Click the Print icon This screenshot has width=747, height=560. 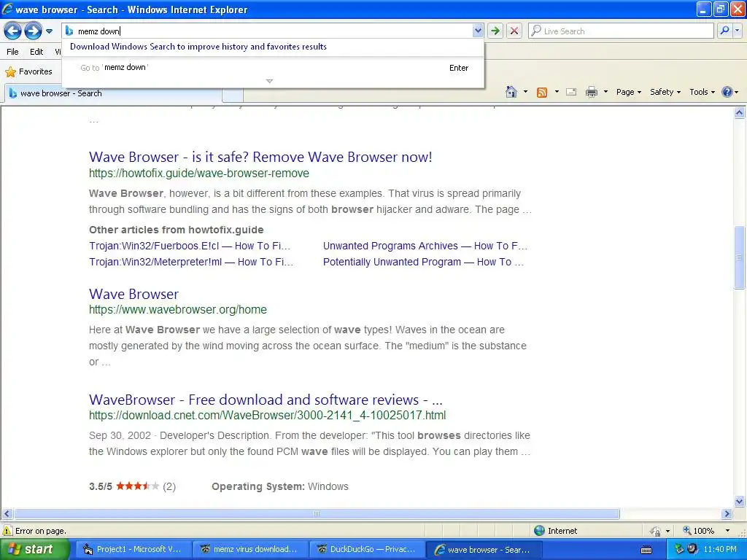591,92
